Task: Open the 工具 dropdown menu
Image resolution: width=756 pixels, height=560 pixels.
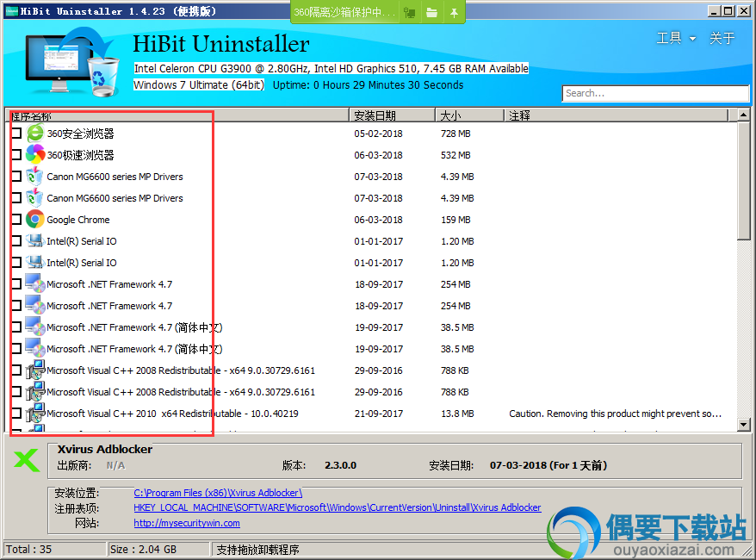Action: (x=676, y=38)
